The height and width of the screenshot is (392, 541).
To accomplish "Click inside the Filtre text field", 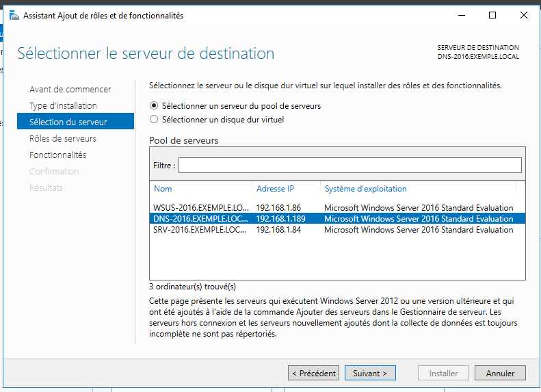I will point(350,166).
